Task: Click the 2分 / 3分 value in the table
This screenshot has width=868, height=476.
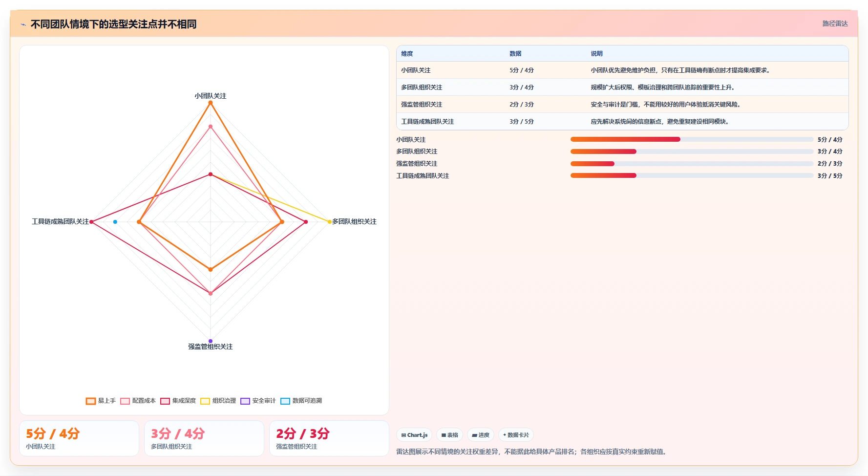Action: [522, 105]
